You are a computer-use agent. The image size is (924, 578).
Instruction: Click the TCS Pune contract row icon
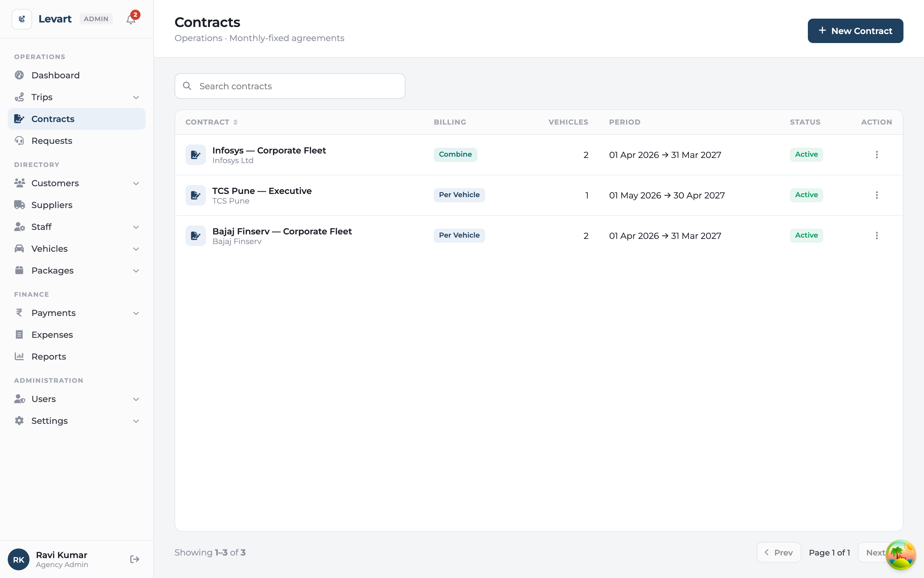(x=195, y=195)
